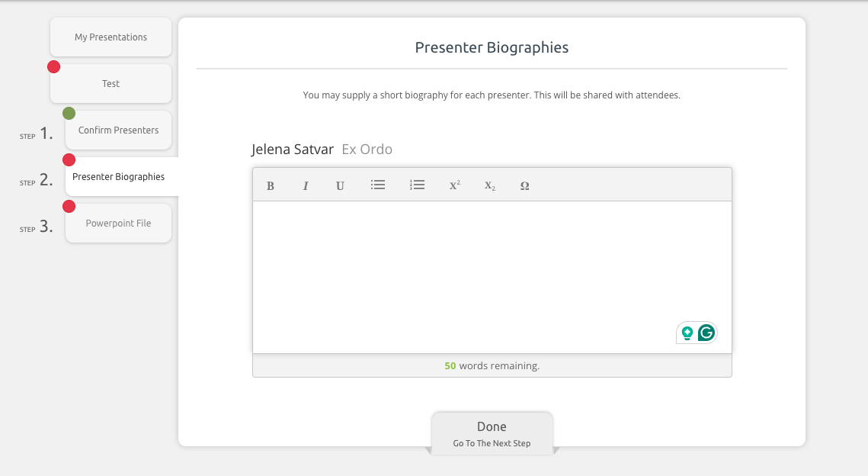The height and width of the screenshot is (476, 868).
Task: Apply superscript formatting
Action: click(x=454, y=185)
